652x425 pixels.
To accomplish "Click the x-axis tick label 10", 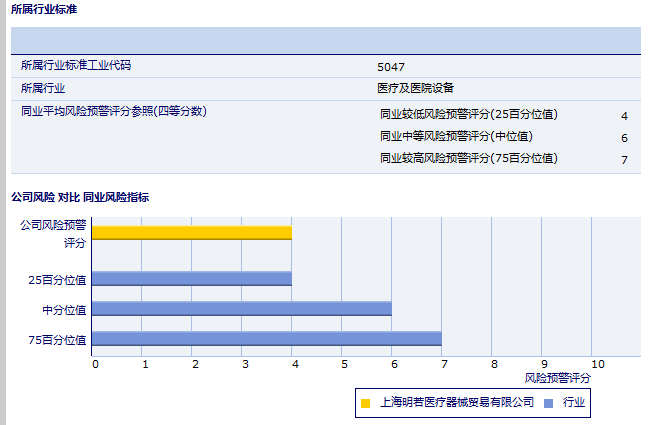I will pos(598,364).
